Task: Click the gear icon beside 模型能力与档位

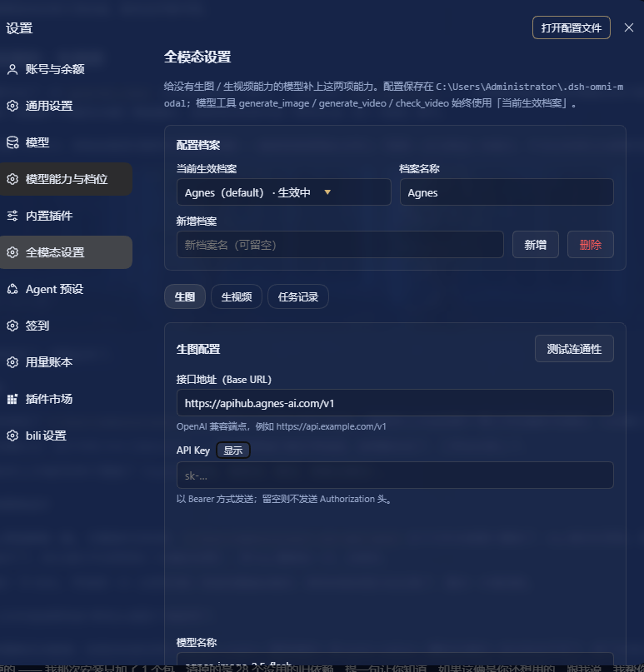Action: (x=12, y=179)
